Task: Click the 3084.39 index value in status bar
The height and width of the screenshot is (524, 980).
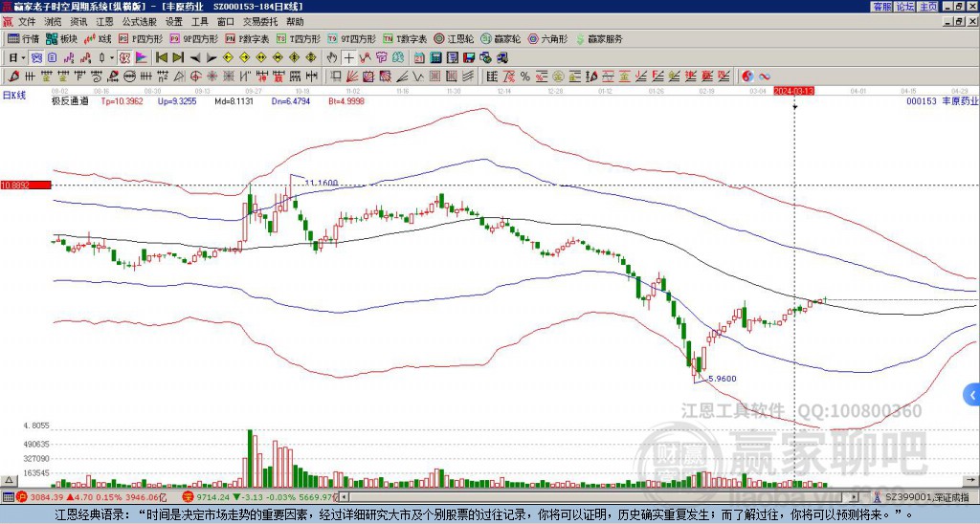Action: point(47,497)
